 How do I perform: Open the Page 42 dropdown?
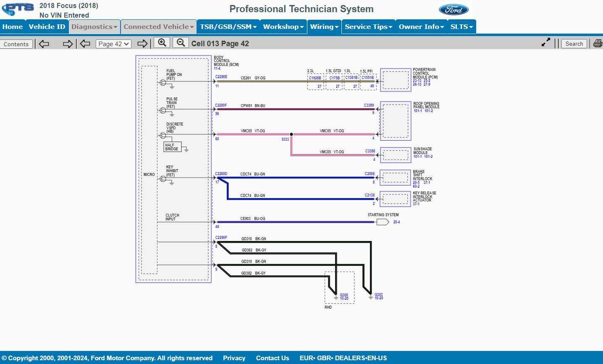(x=113, y=44)
